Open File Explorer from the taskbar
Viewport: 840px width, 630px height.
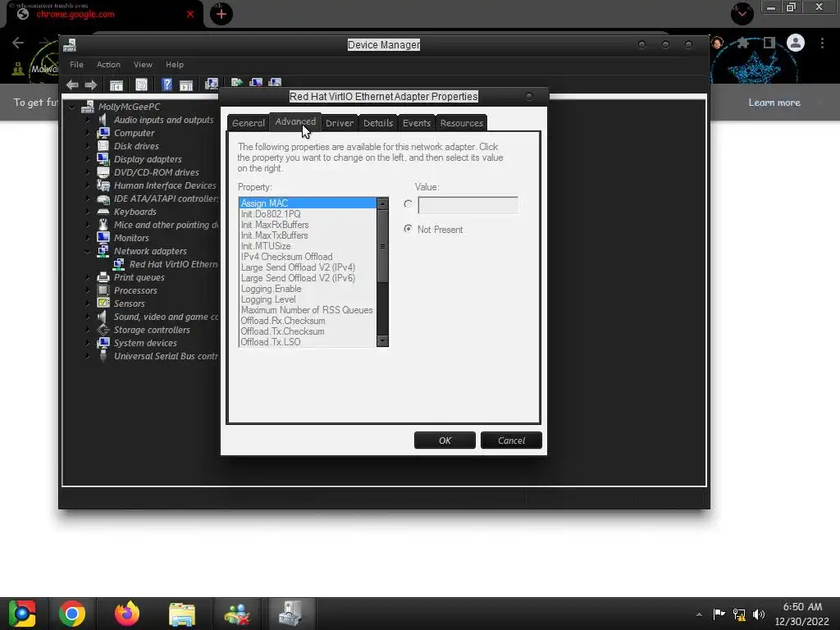pos(182,614)
